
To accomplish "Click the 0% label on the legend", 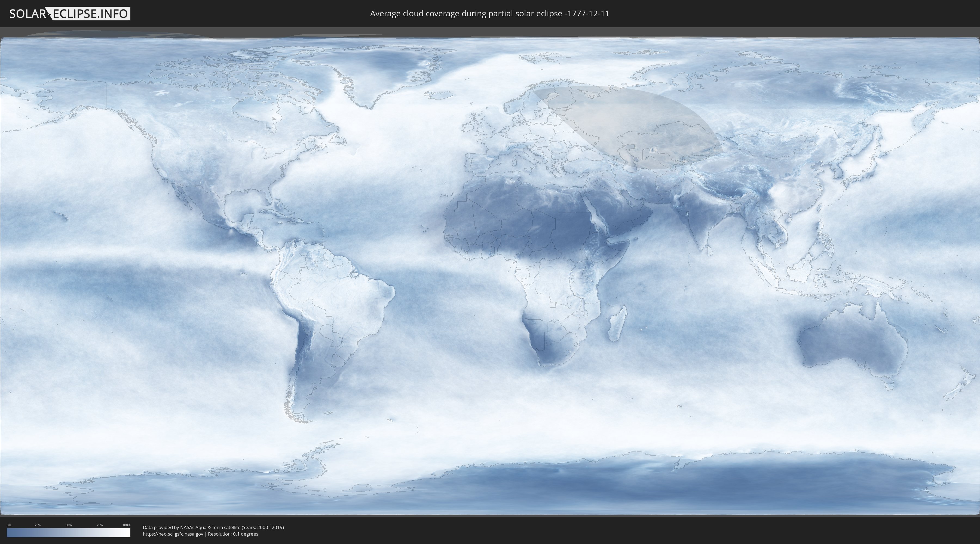I will [9, 525].
